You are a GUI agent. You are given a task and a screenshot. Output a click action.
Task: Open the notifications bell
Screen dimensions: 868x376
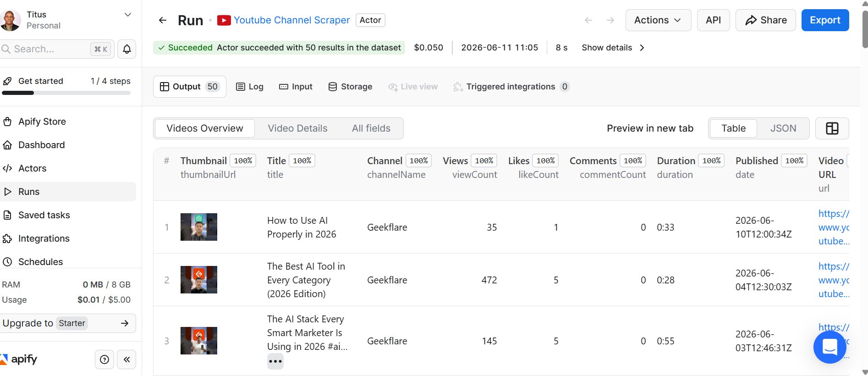tap(127, 49)
